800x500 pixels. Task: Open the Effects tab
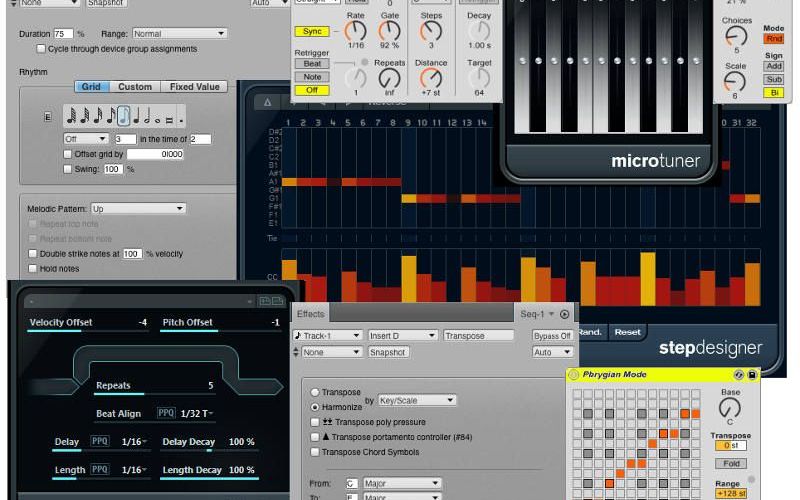point(311,314)
